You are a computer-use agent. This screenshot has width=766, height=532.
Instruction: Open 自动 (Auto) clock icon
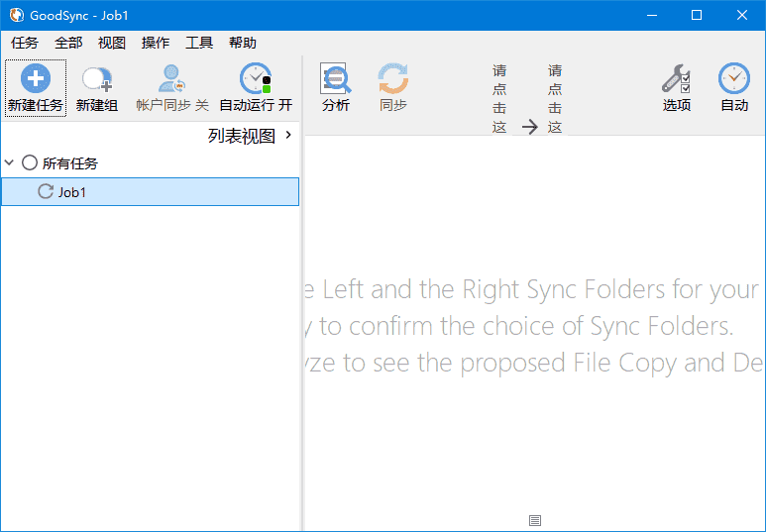click(734, 79)
